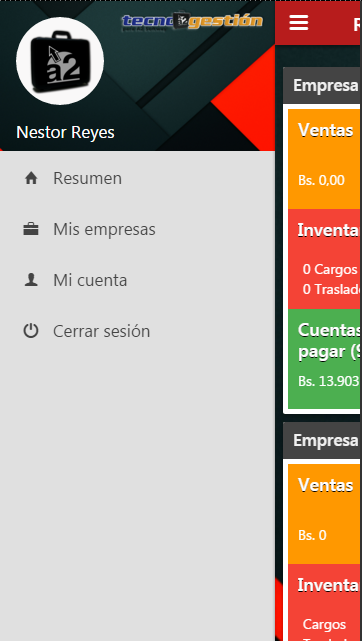The width and height of the screenshot is (362, 641).
Task: Click the home icon beside Resumen
Action: click(x=31, y=179)
